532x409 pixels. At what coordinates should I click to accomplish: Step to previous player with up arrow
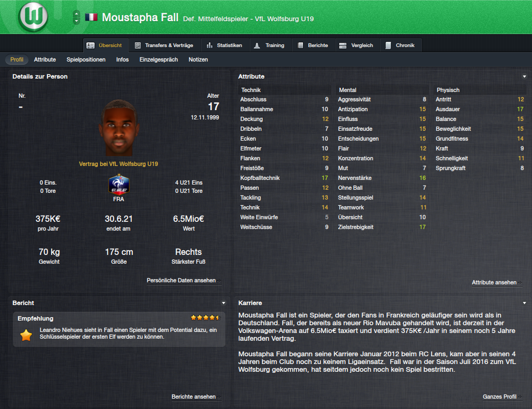(x=77, y=13)
